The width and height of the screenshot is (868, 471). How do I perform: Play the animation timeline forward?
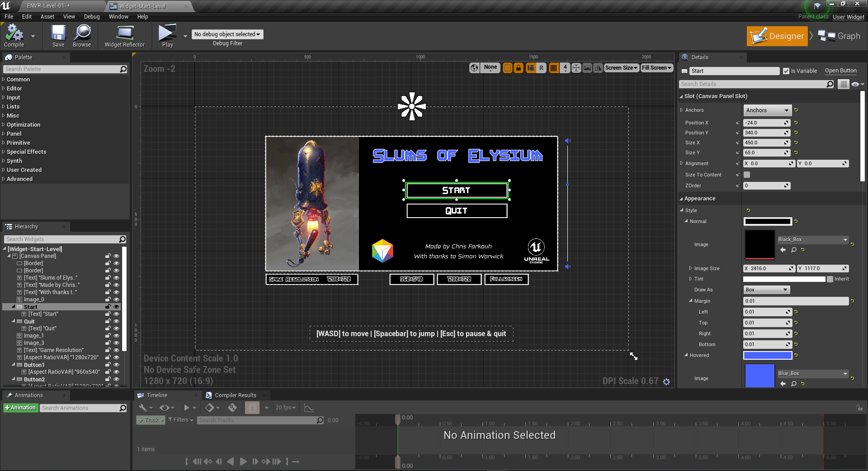[243, 461]
